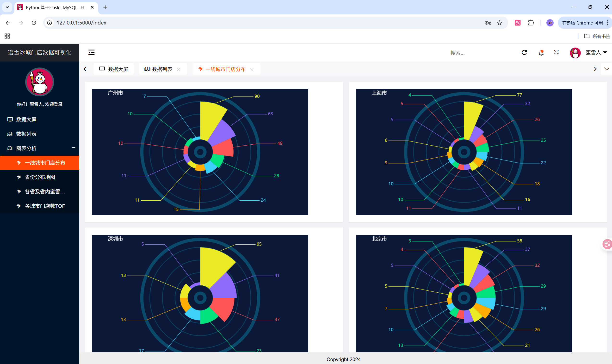
Task: Open the password key icon in address bar
Action: click(488, 23)
